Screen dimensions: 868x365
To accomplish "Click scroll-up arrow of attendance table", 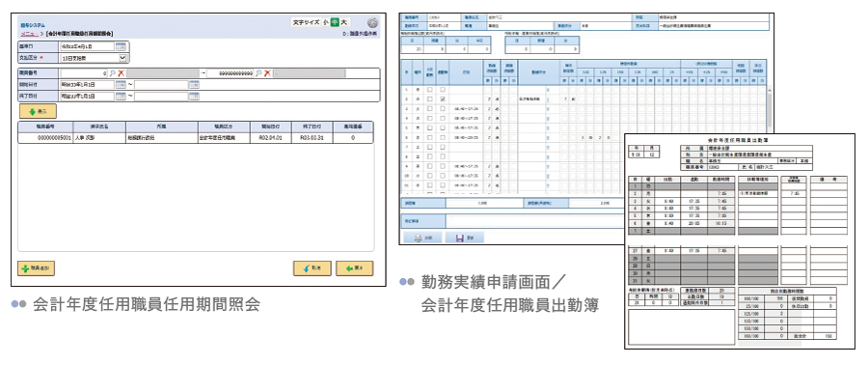I will (x=770, y=89).
